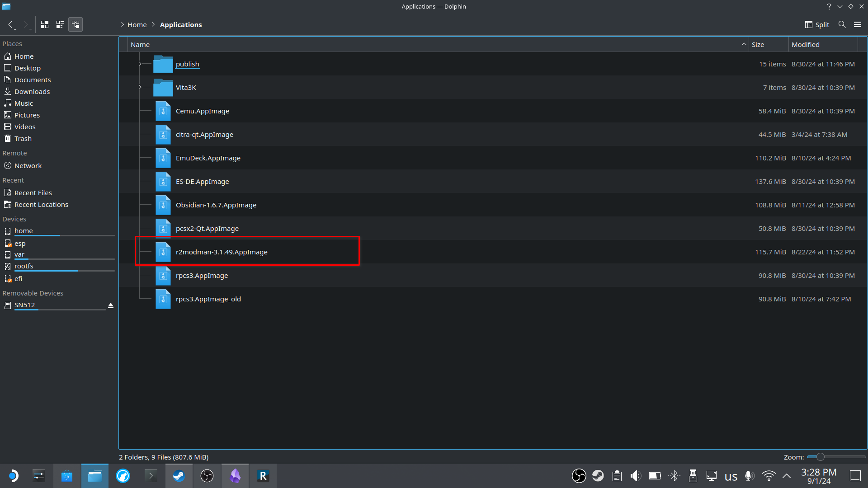Open Obsidian from the taskbar
This screenshot has height=488, width=868.
point(235,476)
